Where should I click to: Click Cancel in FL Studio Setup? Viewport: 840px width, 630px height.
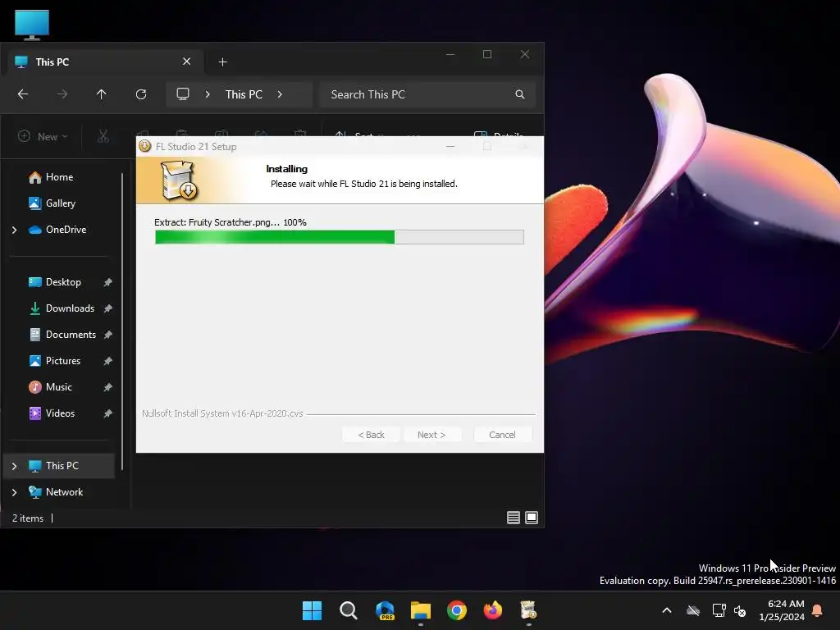coord(503,435)
